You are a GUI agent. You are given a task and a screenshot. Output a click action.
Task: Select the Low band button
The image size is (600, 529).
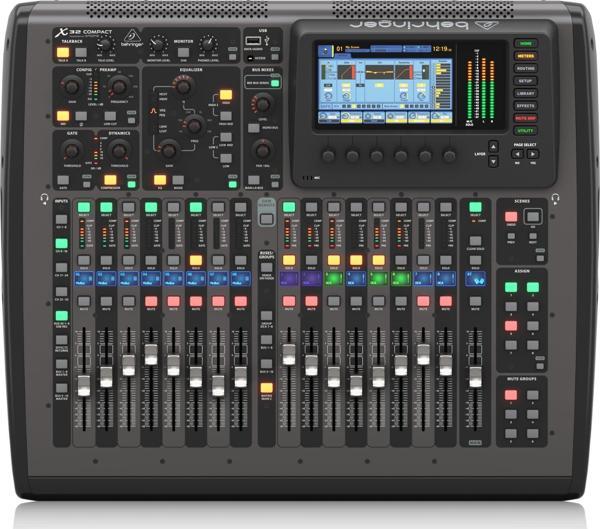pos(226,158)
